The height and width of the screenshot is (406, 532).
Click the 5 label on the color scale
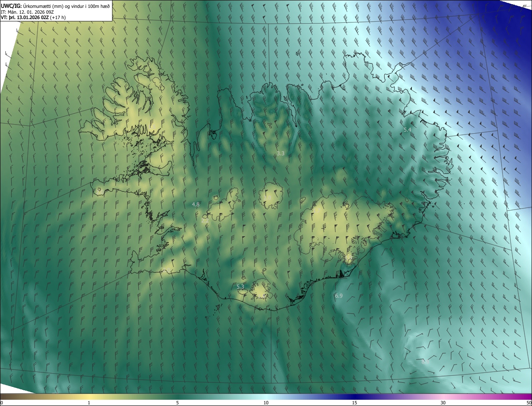177,403
